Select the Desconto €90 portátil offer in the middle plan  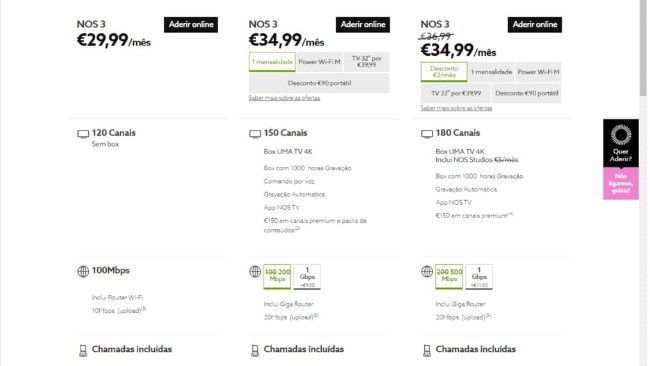pos(319,83)
